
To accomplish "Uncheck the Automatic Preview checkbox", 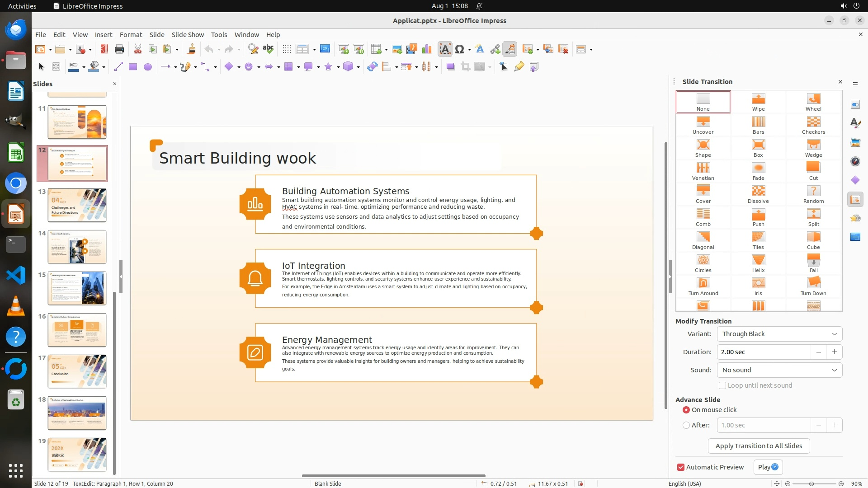I will (681, 467).
